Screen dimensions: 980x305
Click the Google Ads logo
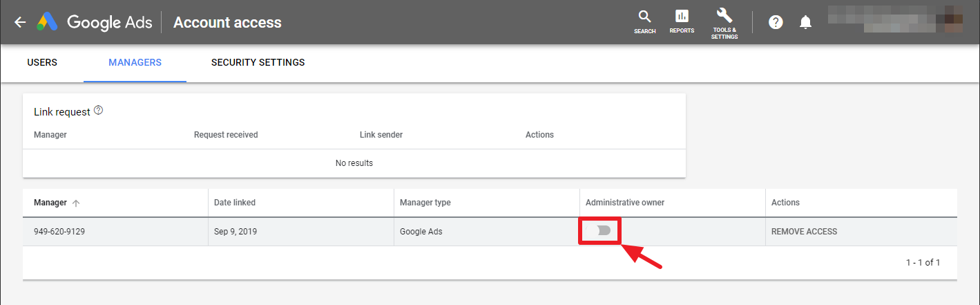pos(47,22)
